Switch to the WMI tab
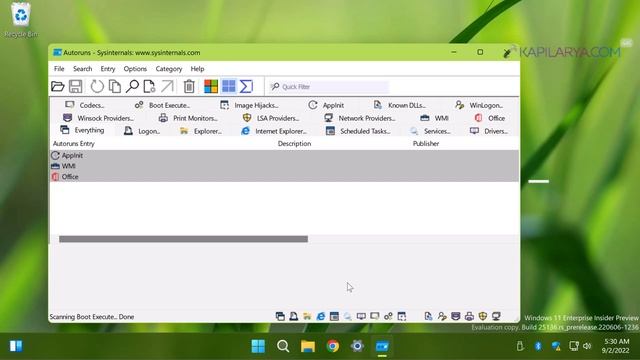This screenshot has width=640, height=360. pos(434,118)
